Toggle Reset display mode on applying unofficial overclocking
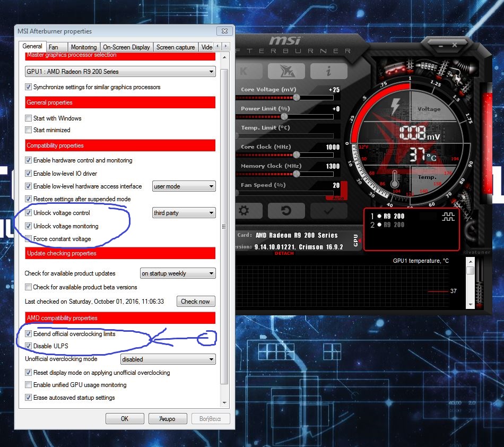 [28, 372]
